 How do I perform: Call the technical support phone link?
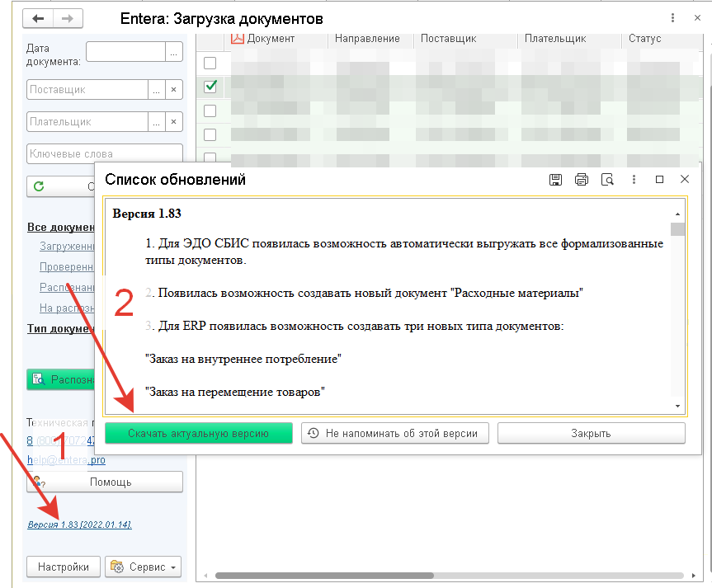click(60, 440)
